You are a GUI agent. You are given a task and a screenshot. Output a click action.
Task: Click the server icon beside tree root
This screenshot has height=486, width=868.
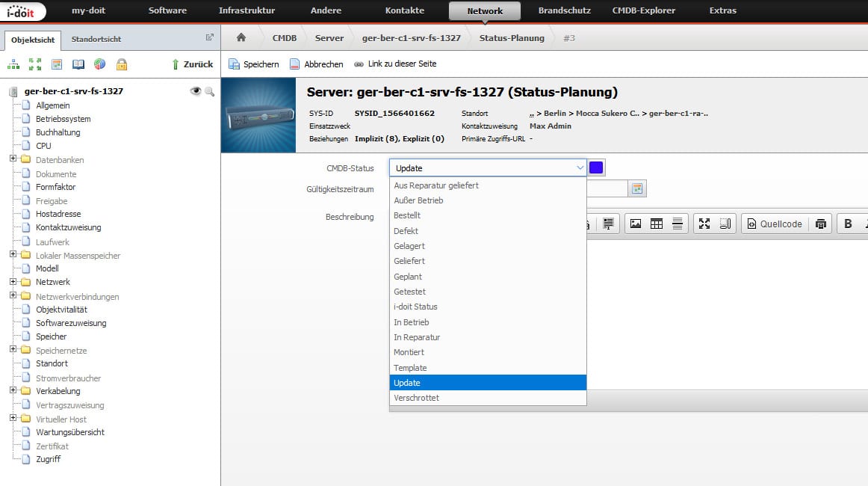(x=13, y=91)
